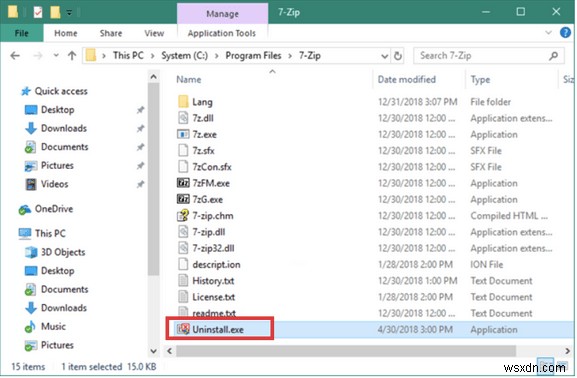Switch to the Share ribbon tab
The image size is (577, 378).
pyautogui.click(x=111, y=33)
